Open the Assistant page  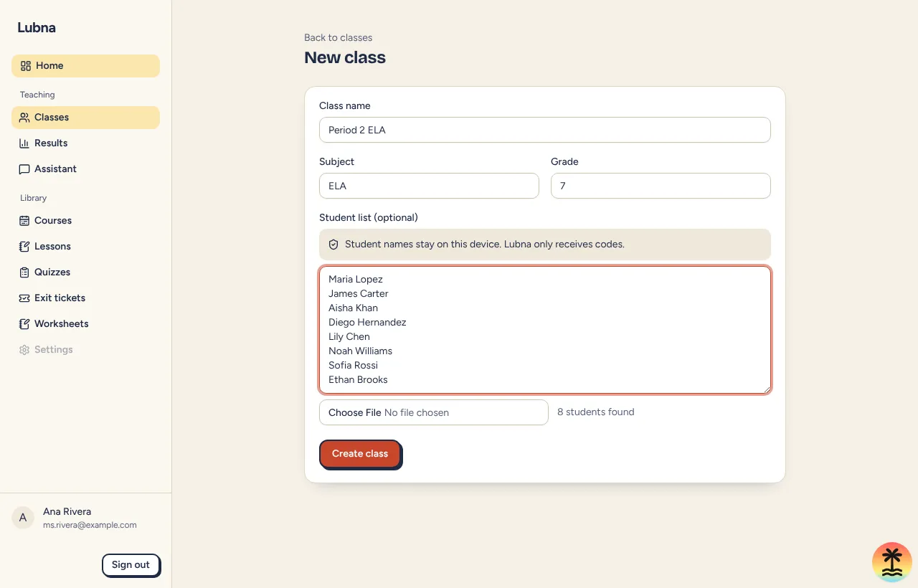coord(85,169)
